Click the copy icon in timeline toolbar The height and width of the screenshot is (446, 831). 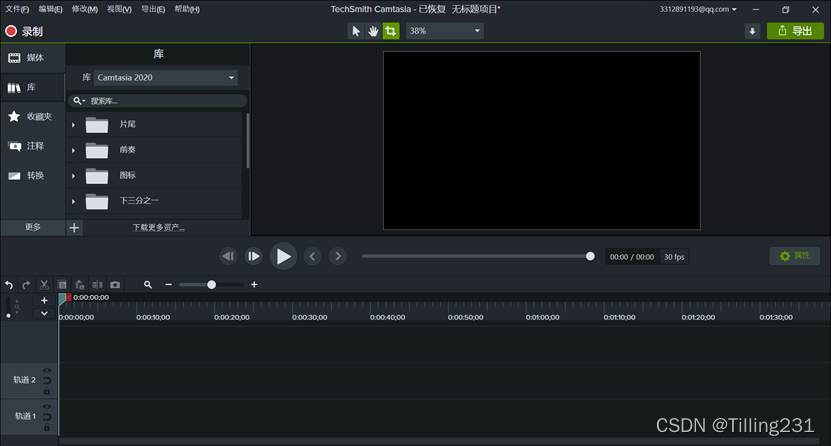[x=62, y=285]
